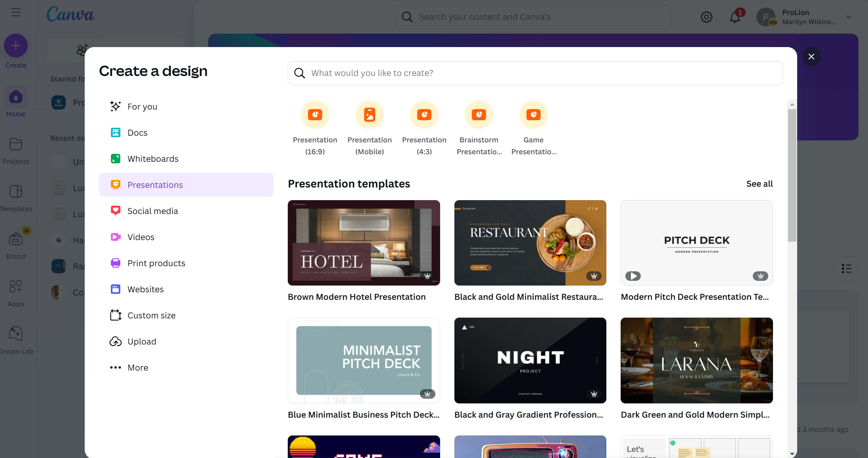Click the Game Presentation icon

[534, 115]
